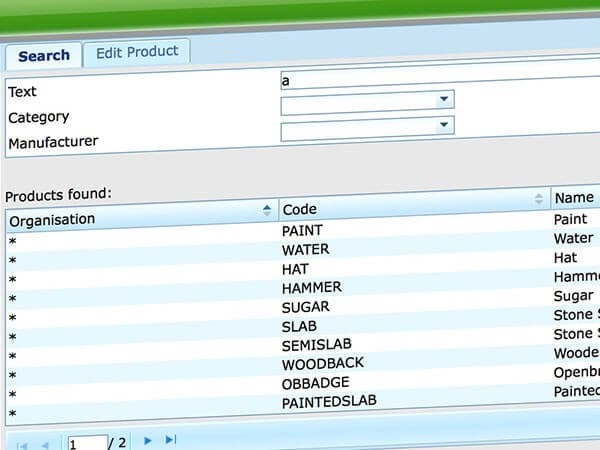Select the OBBADGE code row
Viewport: 600px width, 450px height.
[x=315, y=383]
